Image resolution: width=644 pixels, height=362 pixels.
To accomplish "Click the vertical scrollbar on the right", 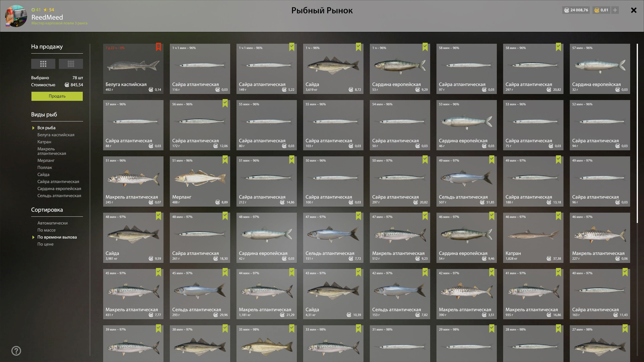I will [x=637, y=133].
